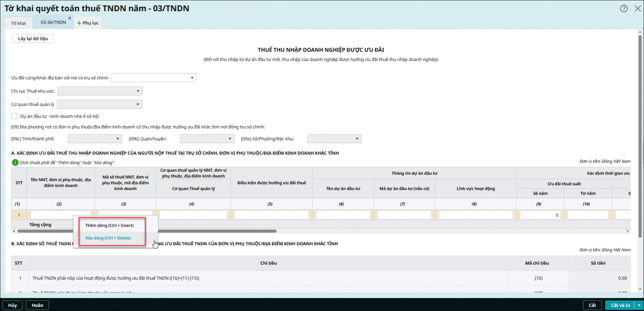Tick 'Dự án đầu tư - kinh doanh nhà ở xã hội' checkbox
The height and width of the screenshot is (311, 644).
click(x=14, y=116)
